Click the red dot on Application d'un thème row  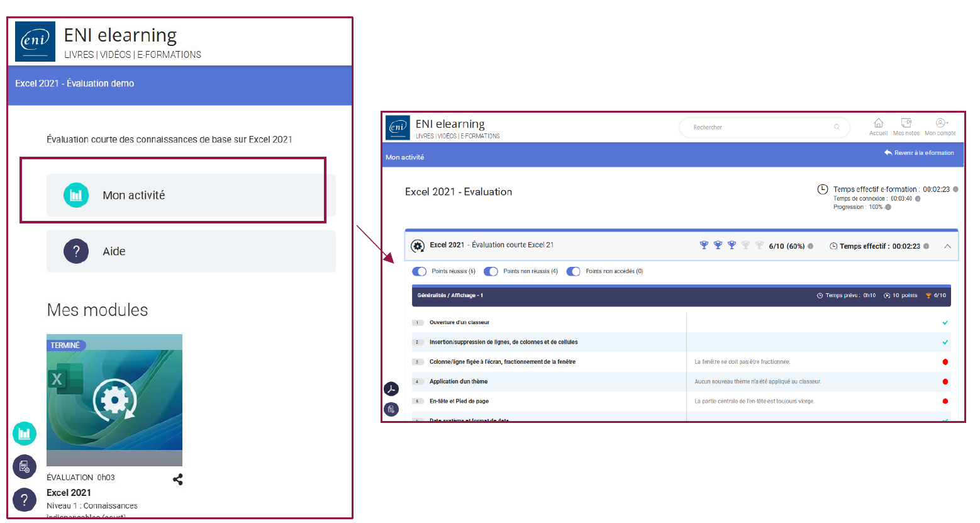click(x=945, y=381)
